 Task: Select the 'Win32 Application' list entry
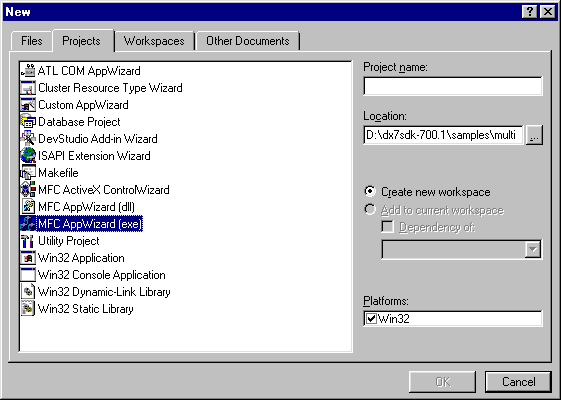pyautogui.click(x=81, y=258)
